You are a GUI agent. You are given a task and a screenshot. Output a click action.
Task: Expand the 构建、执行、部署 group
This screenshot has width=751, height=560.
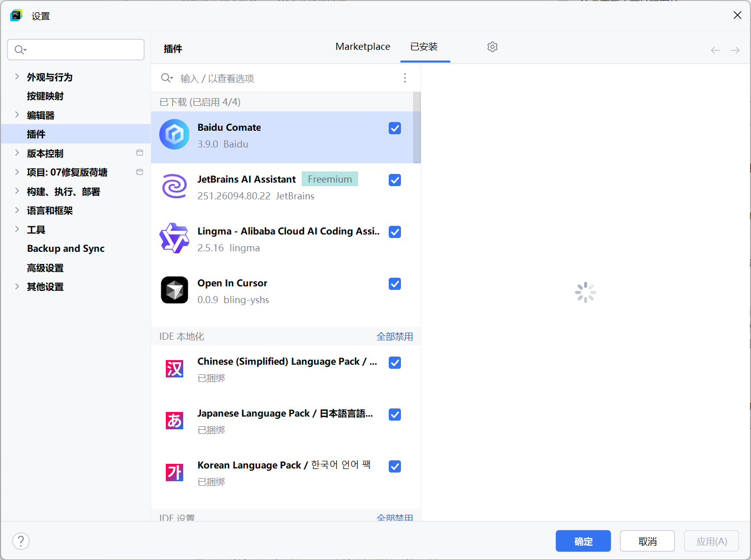(x=17, y=191)
